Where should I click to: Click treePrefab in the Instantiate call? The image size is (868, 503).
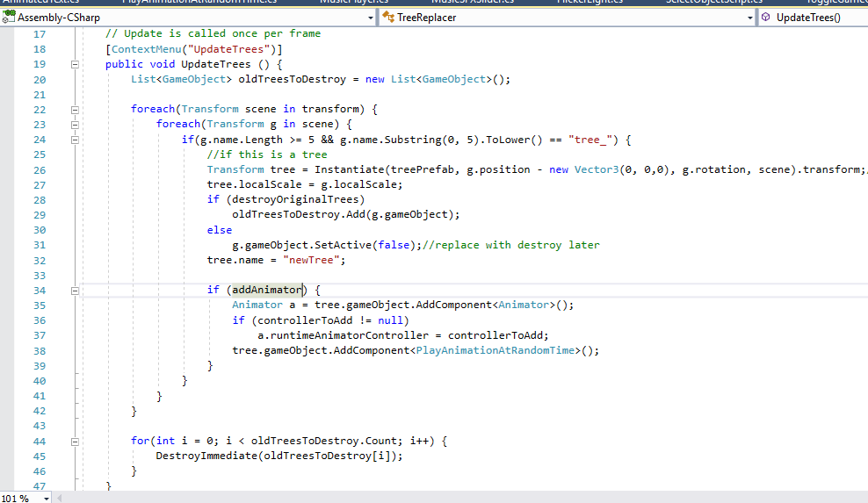pos(422,169)
